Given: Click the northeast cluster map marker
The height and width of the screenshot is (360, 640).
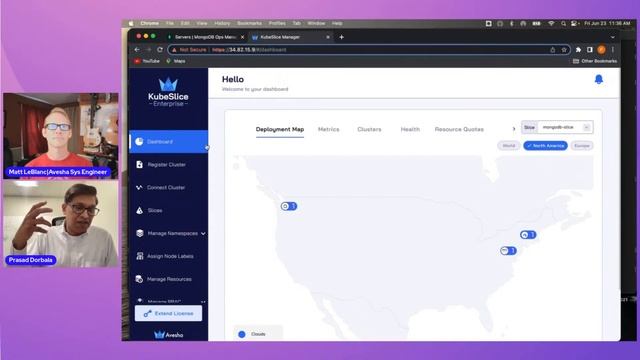Looking at the screenshot, I should [x=528, y=235].
